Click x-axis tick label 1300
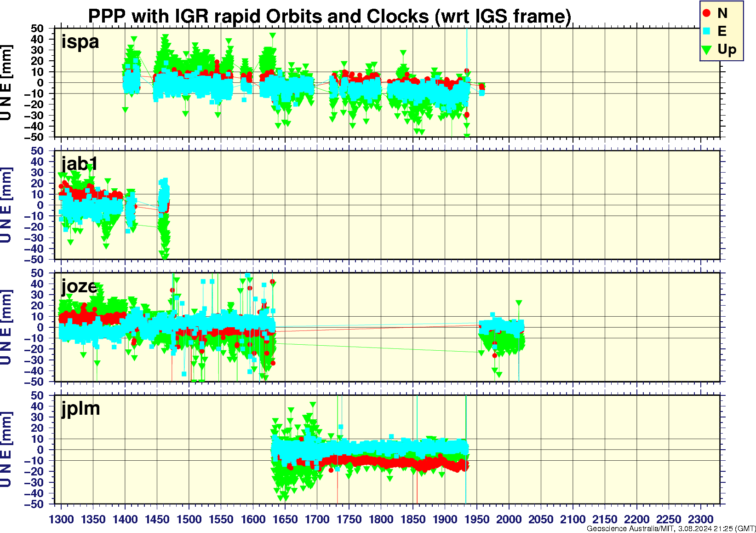756x533 pixels. point(61,520)
